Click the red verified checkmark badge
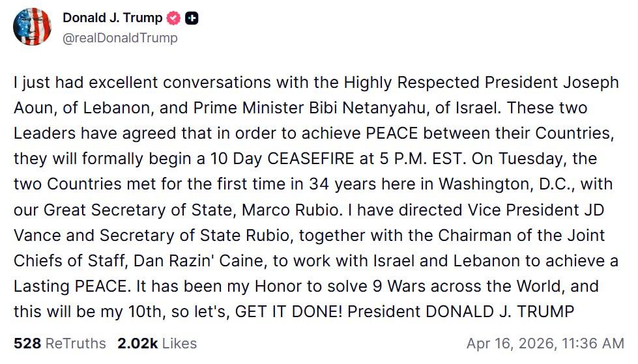This screenshot has width=638, height=364. (x=174, y=18)
